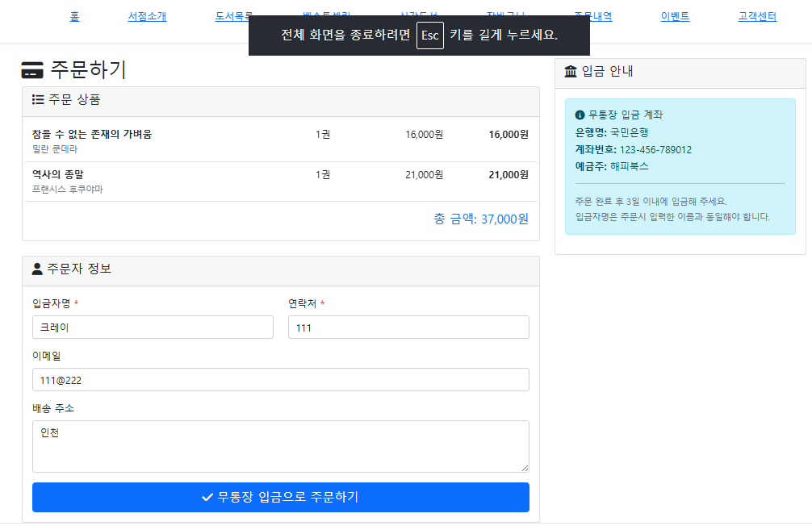This screenshot has height=530, width=812.
Task: Click the bank name 국민은행
Action: point(630,132)
